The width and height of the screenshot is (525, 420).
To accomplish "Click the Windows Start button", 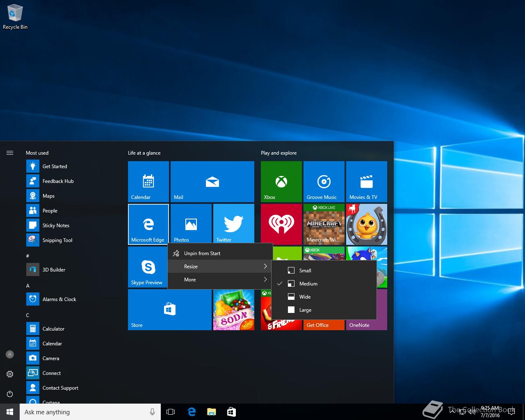I will coord(10,412).
